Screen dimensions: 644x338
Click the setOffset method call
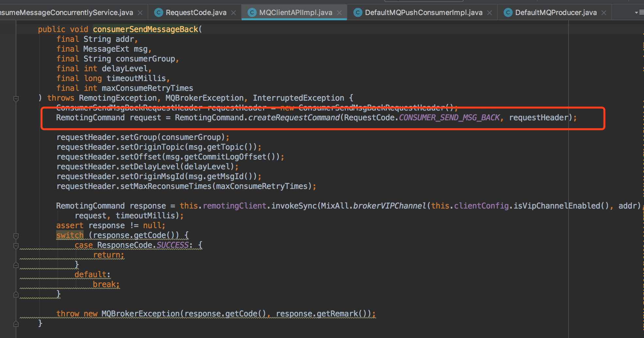click(141, 157)
